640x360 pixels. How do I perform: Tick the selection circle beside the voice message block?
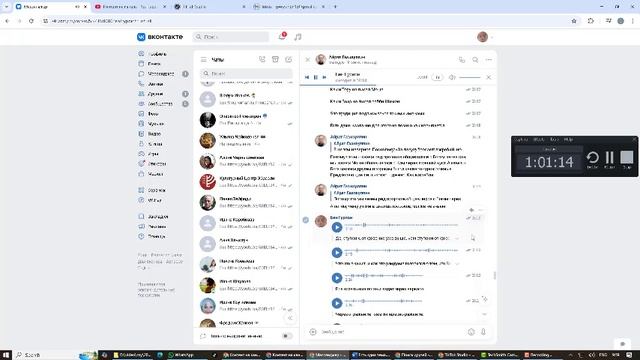coord(306,220)
